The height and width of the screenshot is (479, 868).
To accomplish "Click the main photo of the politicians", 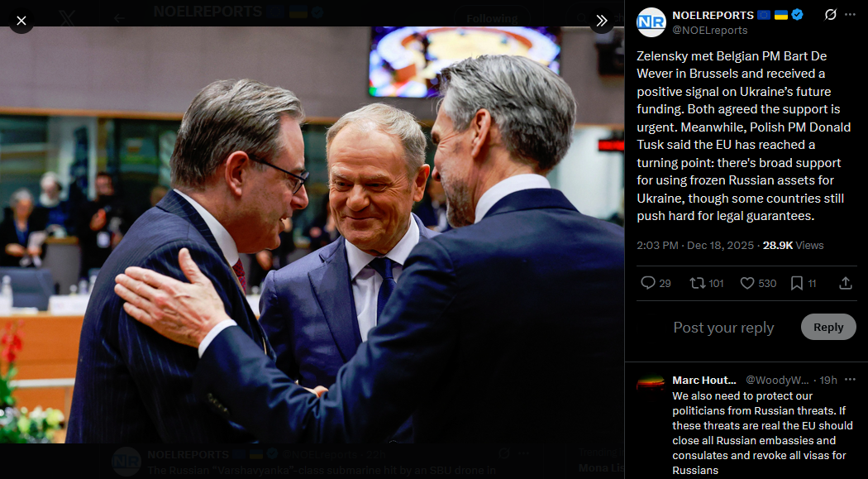I will (x=312, y=235).
